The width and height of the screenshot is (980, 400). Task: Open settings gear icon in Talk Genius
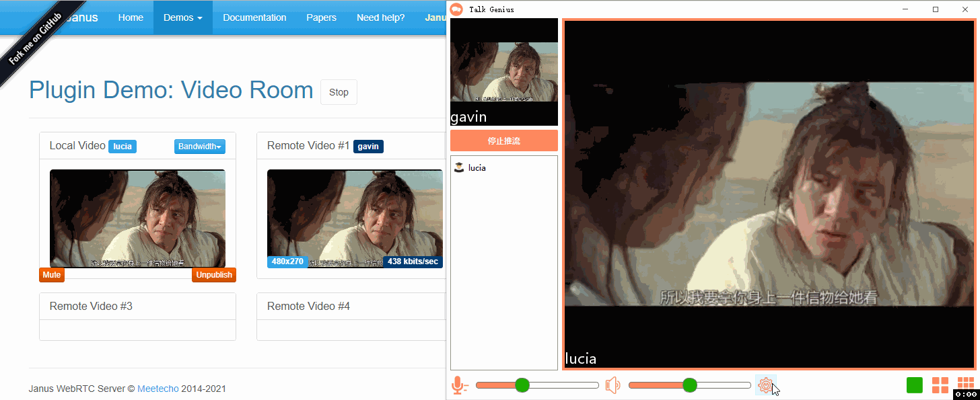[x=765, y=385]
